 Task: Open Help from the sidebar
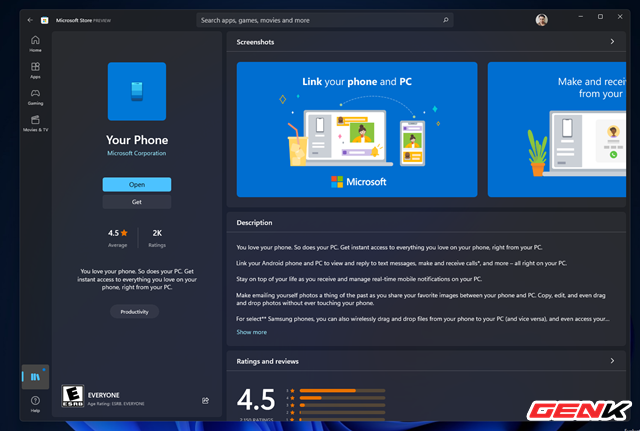[x=36, y=404]
